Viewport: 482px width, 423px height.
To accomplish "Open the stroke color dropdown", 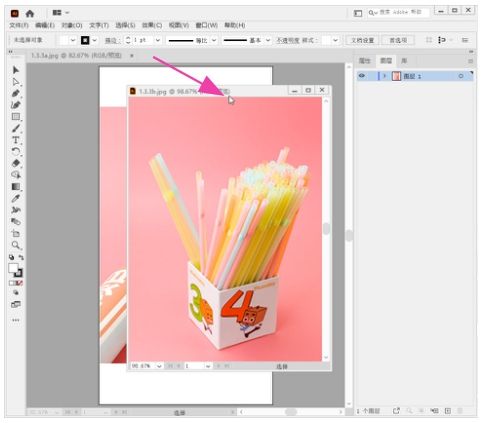I will [95, 40].
